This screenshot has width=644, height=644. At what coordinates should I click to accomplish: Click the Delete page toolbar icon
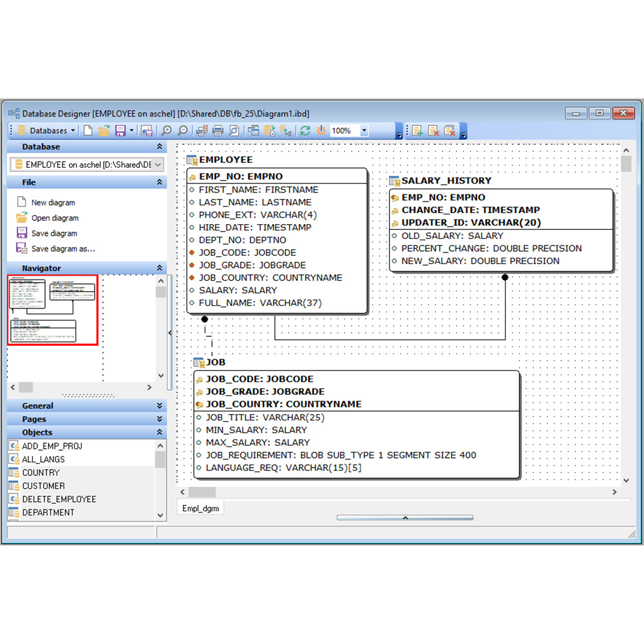pos(433,131)
